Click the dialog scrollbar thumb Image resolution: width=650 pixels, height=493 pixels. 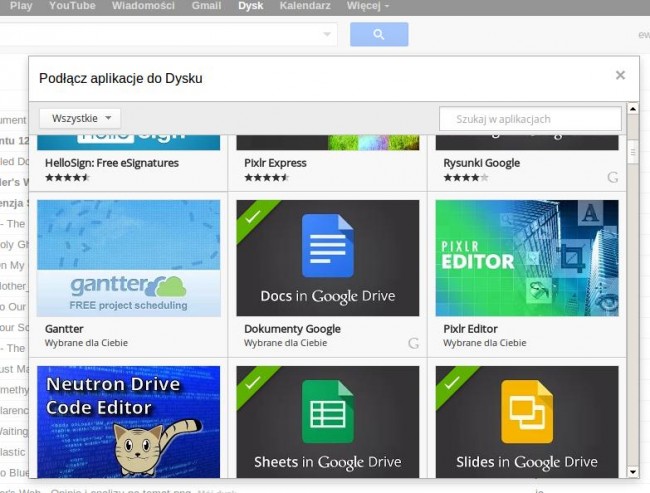tap(633, 152)
